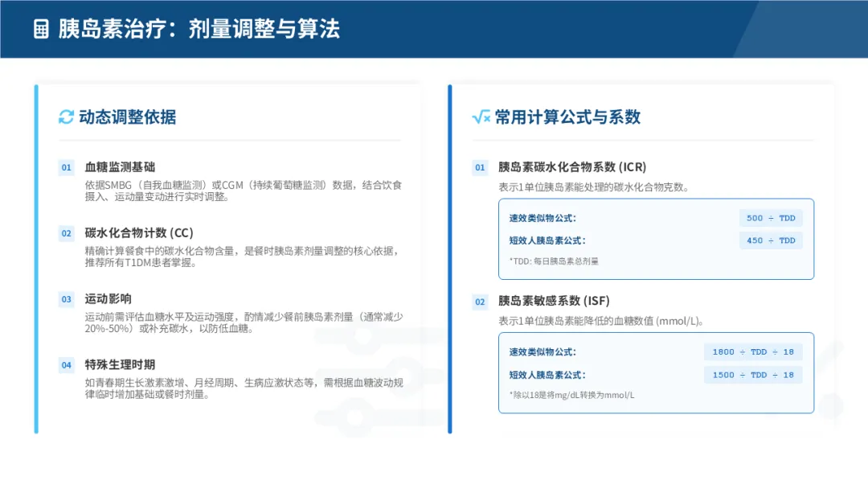
Task: Click the 03 badge next to 运动影响
Action: tap(67, 299)
